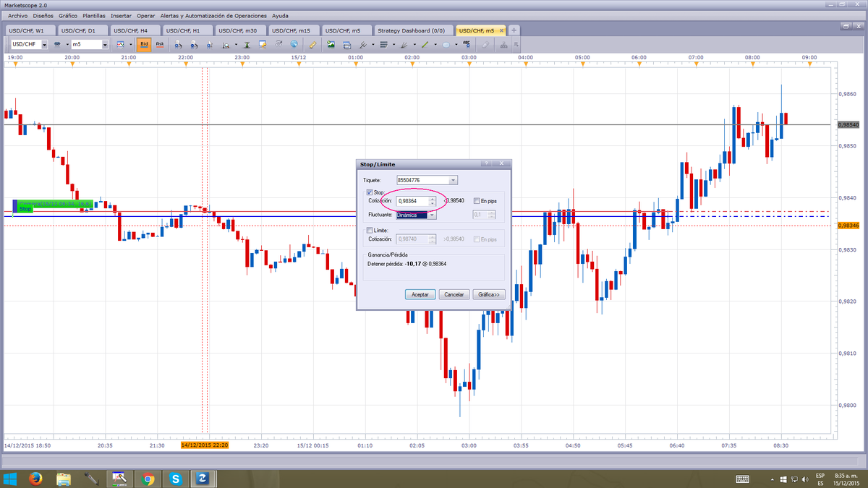Expand the Tiquete ticket number dropdown
The height and width of the screenshot is (488, 868).
[x=453, y=179]
